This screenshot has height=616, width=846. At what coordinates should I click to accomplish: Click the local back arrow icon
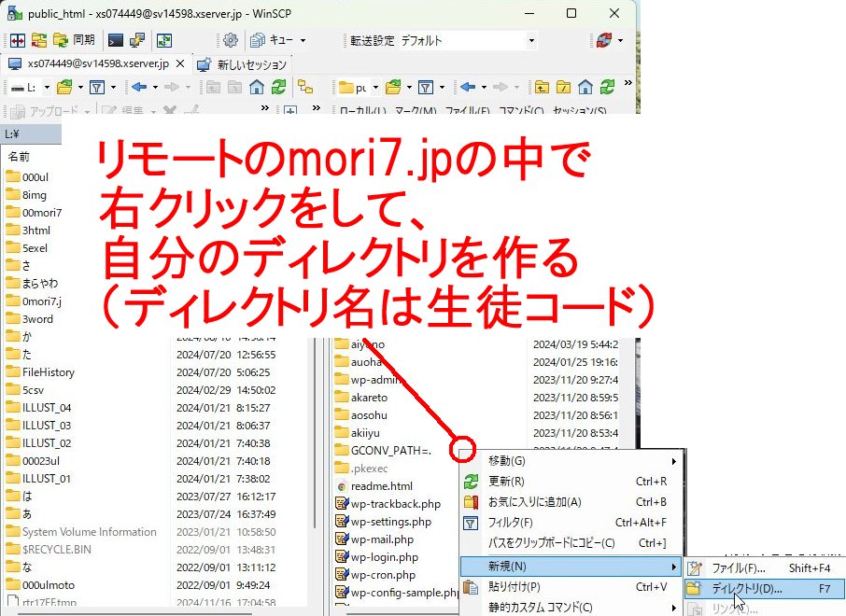pos(139,87)
